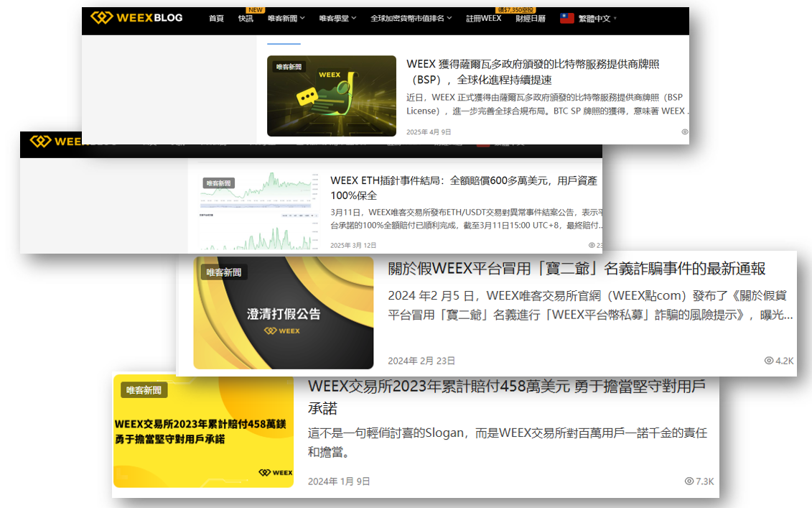Click the date 2024年 1月 9日
Image resolution: width=812 pixels, height=508 pixels.
[x=339, y=481]
